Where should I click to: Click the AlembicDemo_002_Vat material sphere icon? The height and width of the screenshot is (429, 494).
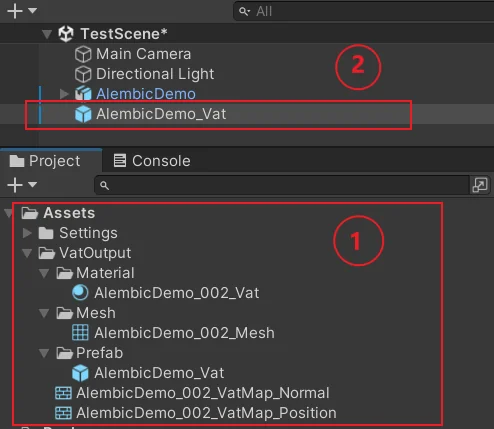(80, 293)
